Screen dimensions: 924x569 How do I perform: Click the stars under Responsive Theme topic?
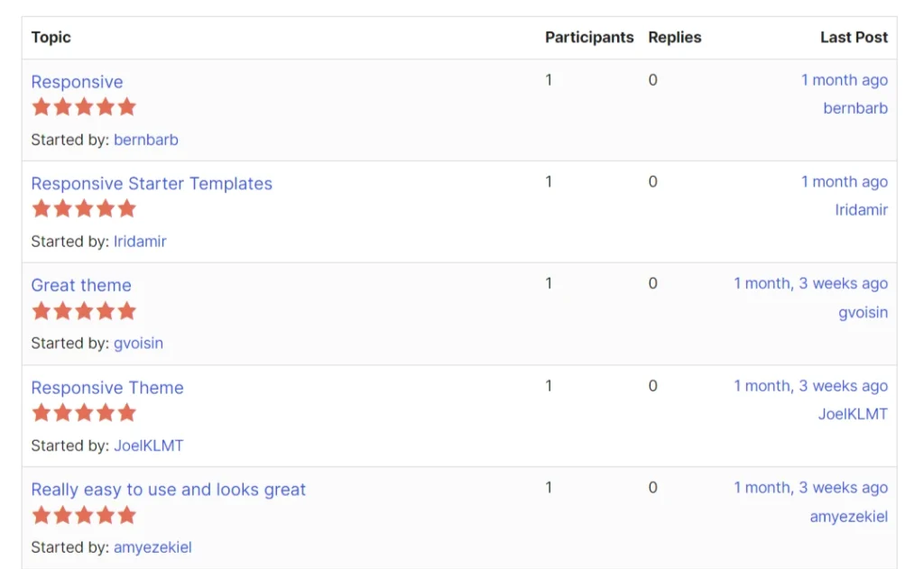pos(83,413)
